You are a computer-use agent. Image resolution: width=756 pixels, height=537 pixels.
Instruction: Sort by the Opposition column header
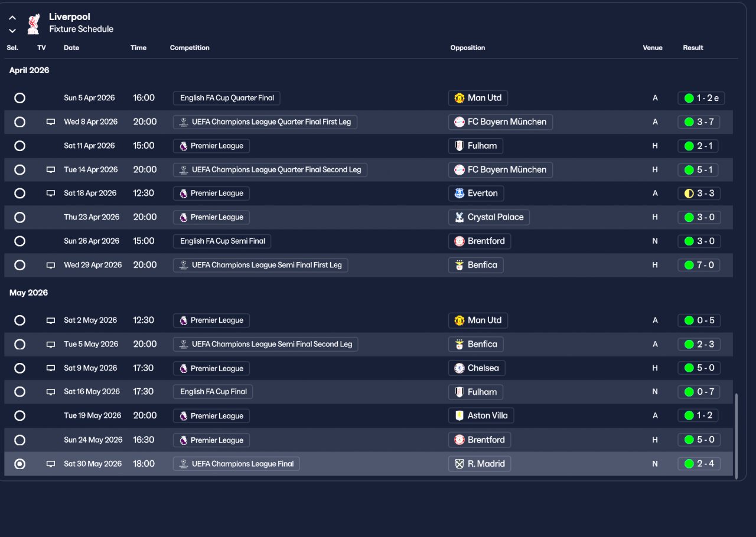(468, 48)
